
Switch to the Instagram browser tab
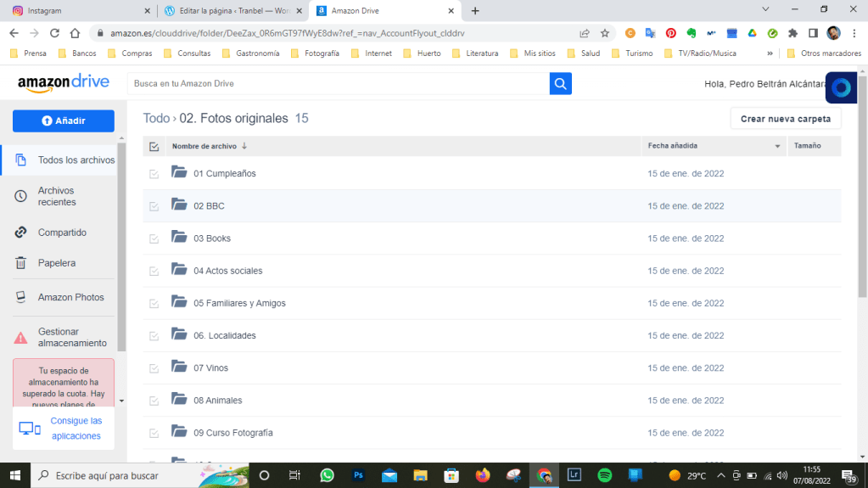click(76, 11)
